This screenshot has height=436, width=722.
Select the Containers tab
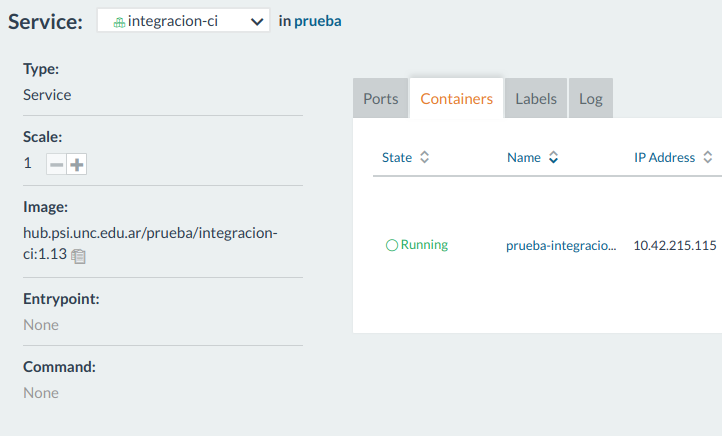[x=457, y=99]
